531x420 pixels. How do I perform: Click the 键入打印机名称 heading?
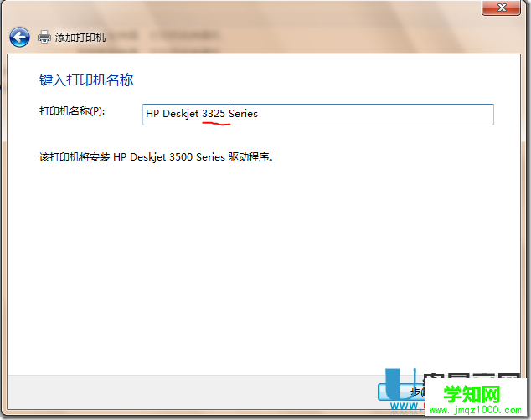pos(86,80)
